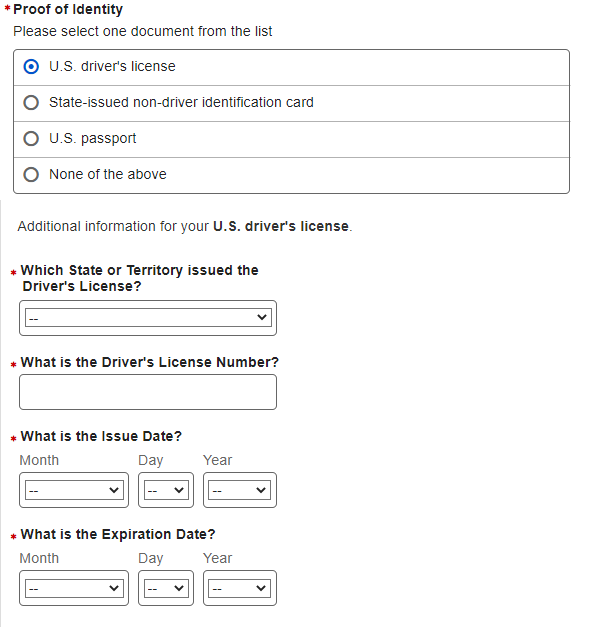This screenshot has height=627, width=605.
Task: Pick the None of the above option
Action: (31, 175)
